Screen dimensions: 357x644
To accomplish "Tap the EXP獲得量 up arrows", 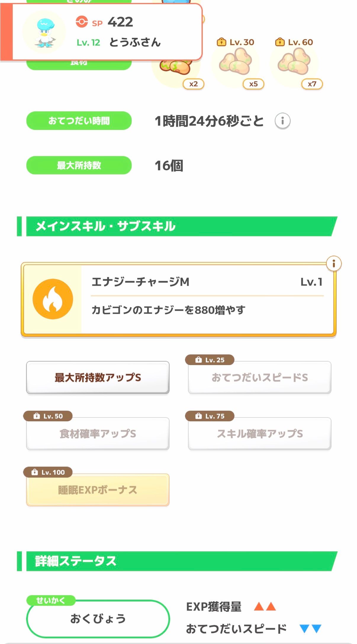I will [265, 607].
